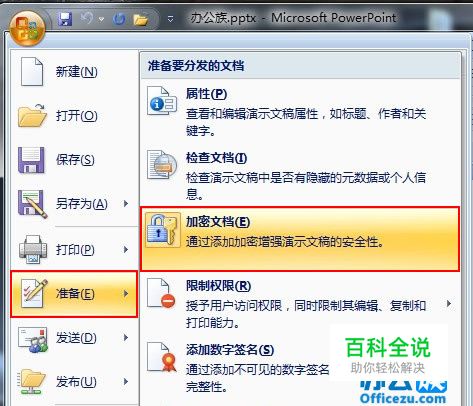Choose 发布(U) menu entry
The width and height of the screenshot is (473, 406).
tap(76, 382)
